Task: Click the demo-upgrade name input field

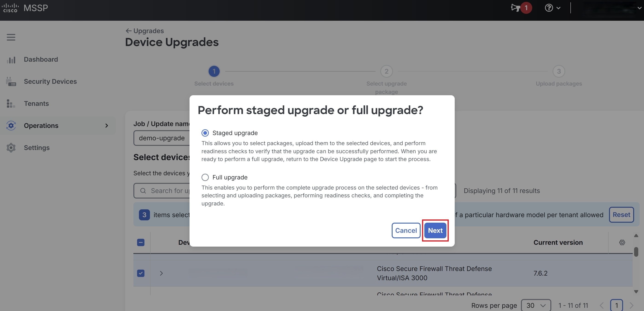Action: click(161, 138)
